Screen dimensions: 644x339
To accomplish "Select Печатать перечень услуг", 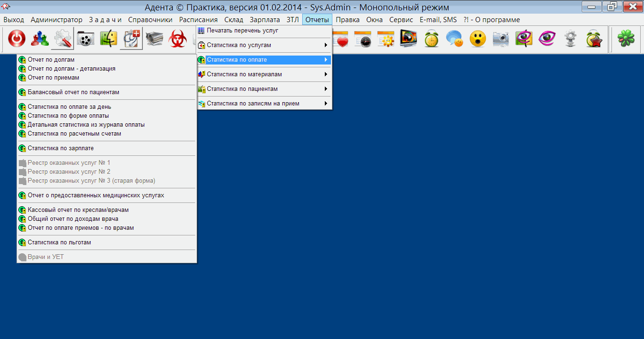I will tap(242, 31).
